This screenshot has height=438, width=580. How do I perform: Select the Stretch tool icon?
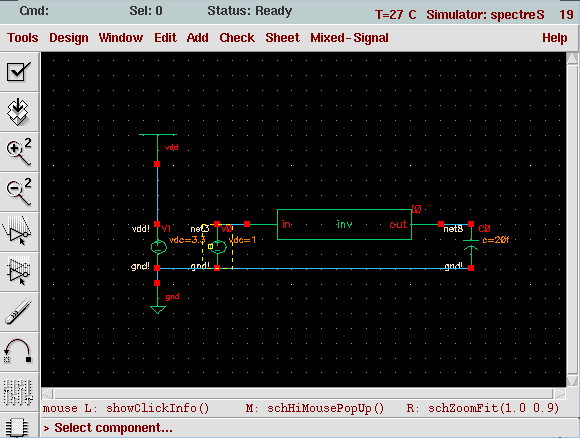(19, 232)
